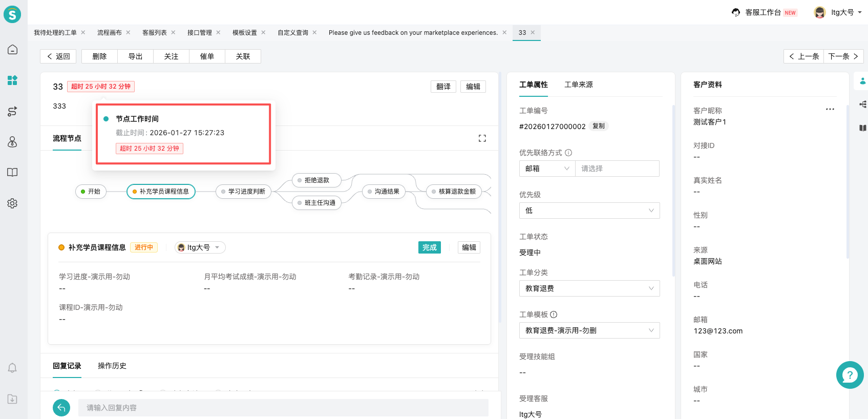Expand the 优先级 dropdown showing 低
This screenshot has height=419, width=868.
click(x=589, y=211)
